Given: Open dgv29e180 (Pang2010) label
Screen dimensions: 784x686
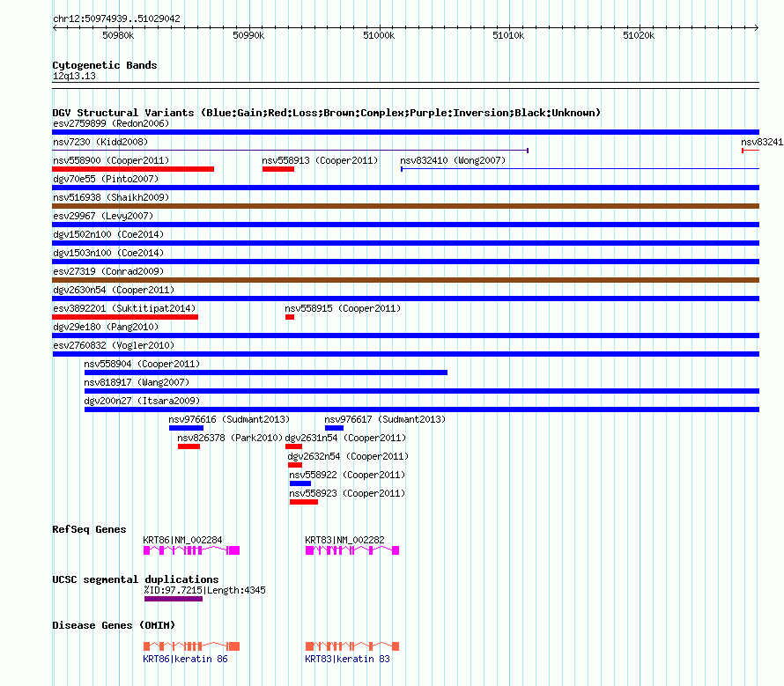Looking at the screenshot, I should (106, 327).
